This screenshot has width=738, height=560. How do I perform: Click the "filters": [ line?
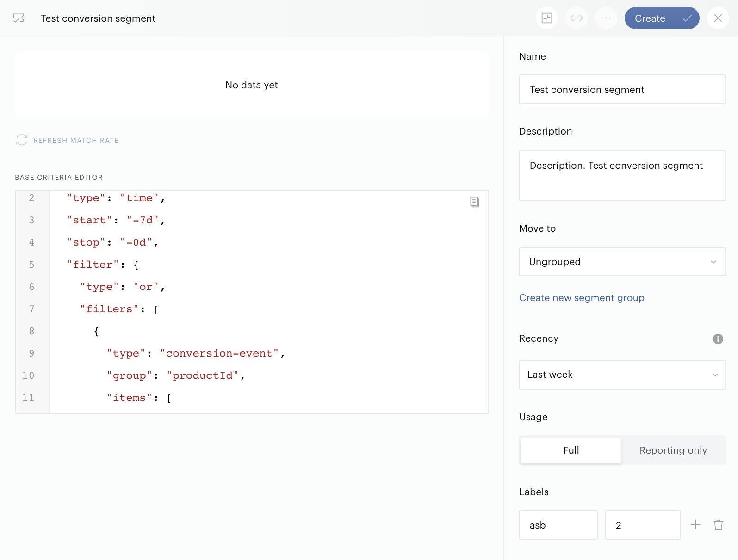pyautogui.click(x=119, y=309)
